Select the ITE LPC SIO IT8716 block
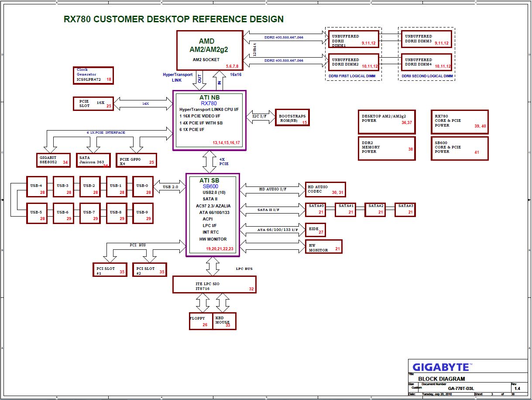 [x=215, y=284]
